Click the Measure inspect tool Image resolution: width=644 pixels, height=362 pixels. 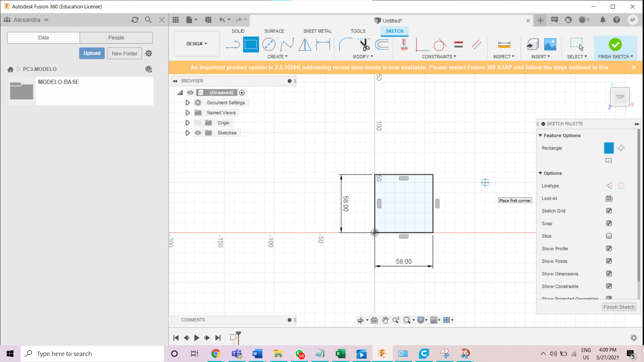click(x=504, y=44)
